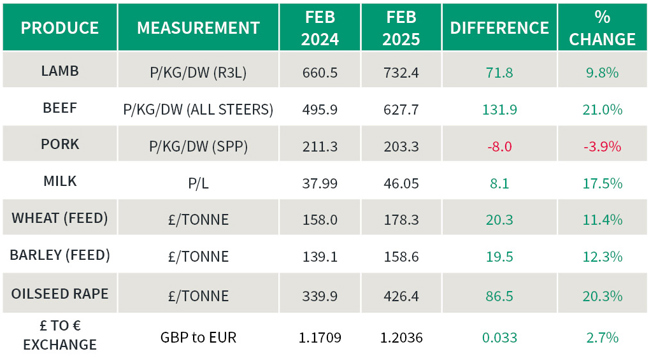Click the GBP to EUR measurement cell
This screenshot has height=363, width=650.
pyautogui.click(x=198, y=337)
